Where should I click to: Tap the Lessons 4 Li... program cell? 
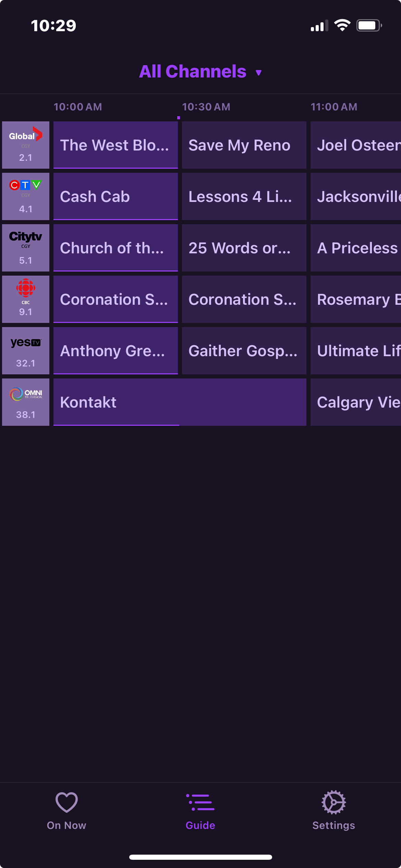(244, 196)
